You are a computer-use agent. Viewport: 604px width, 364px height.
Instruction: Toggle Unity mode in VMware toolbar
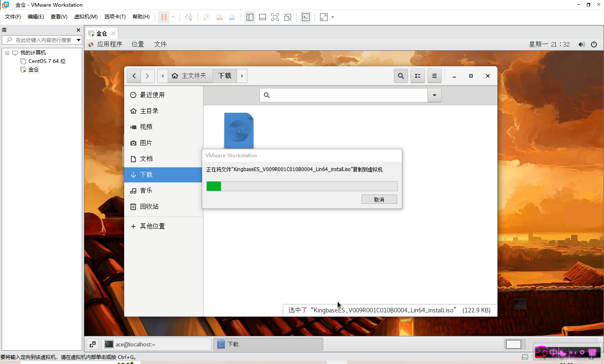pyautogui.click(x=288, y=17)
